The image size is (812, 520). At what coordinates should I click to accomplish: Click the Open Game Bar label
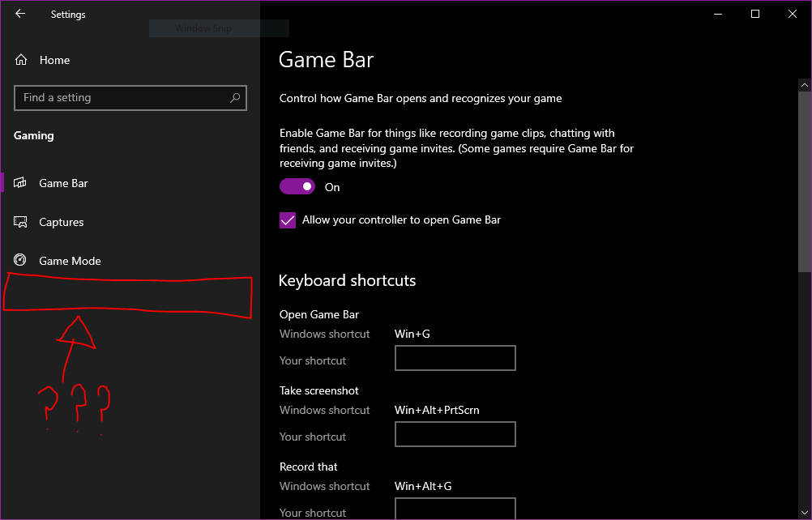319,314
